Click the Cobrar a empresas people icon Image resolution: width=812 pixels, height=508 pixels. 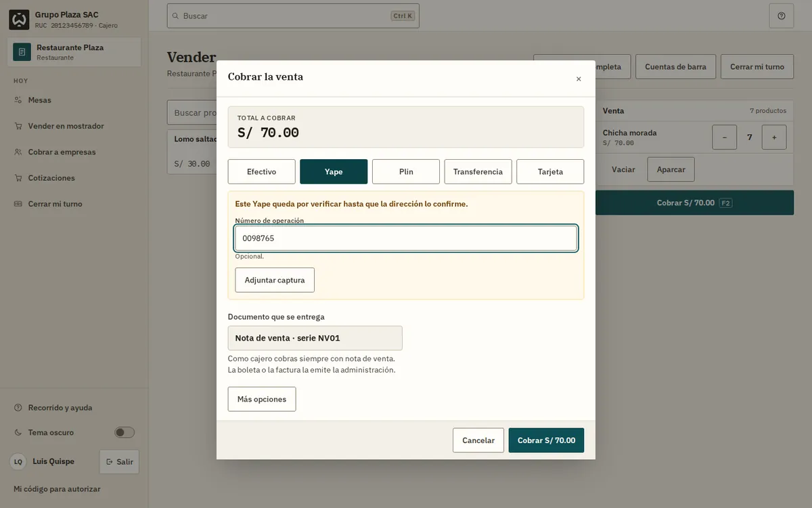18,152
